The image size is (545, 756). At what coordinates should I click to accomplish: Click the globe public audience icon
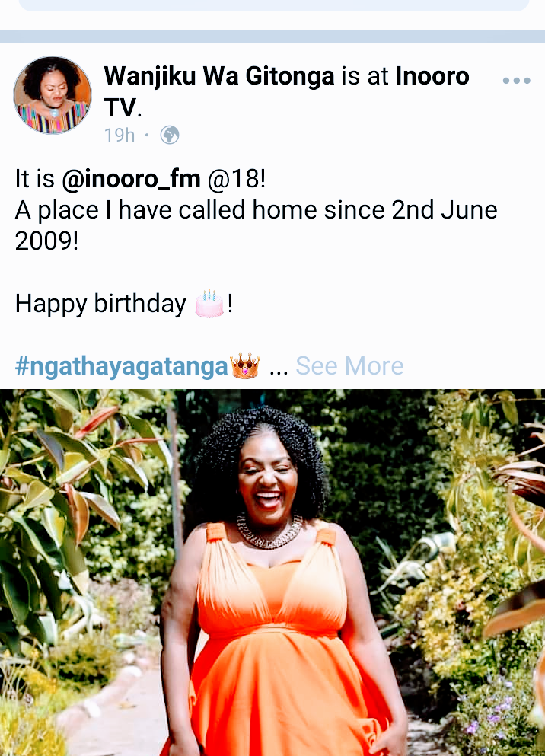[170, 135]
